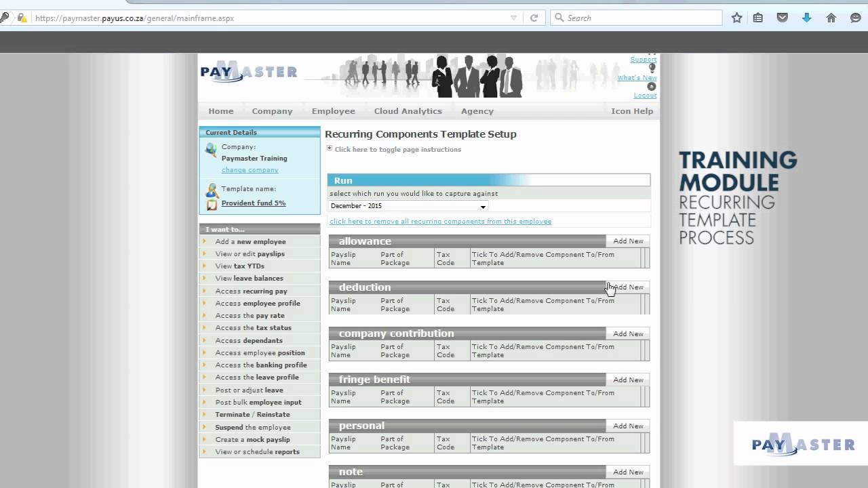
Task: Open the address bar history dropdown arrow
Action: click(513, 18)
